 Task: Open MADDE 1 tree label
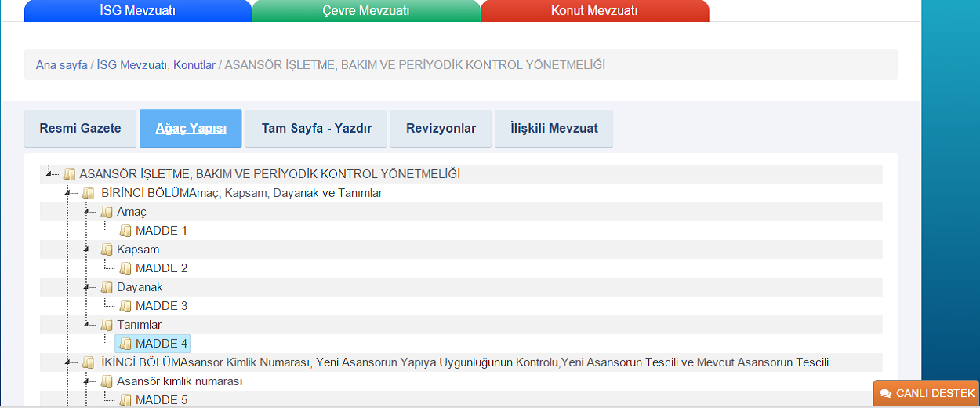pos(162,231)
